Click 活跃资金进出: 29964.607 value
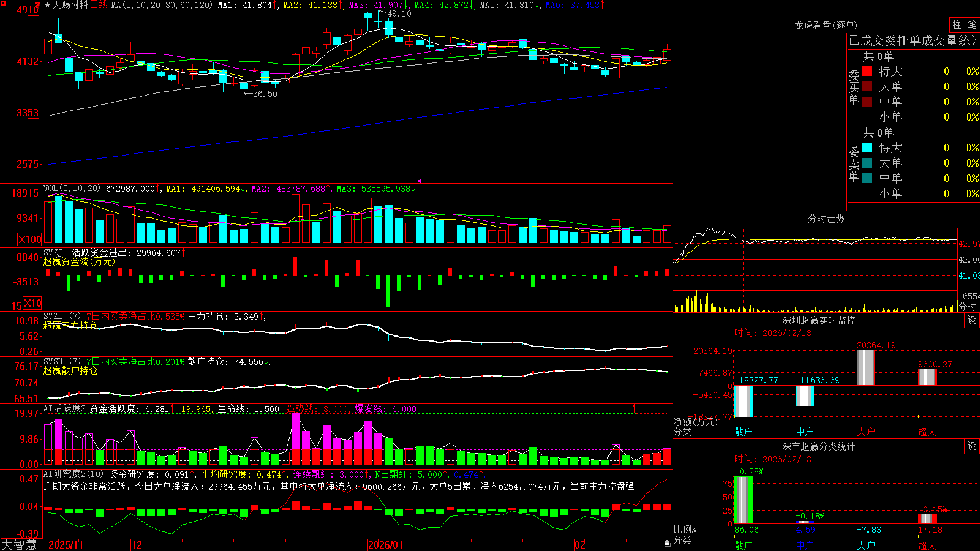 click(x=127, y=252)
